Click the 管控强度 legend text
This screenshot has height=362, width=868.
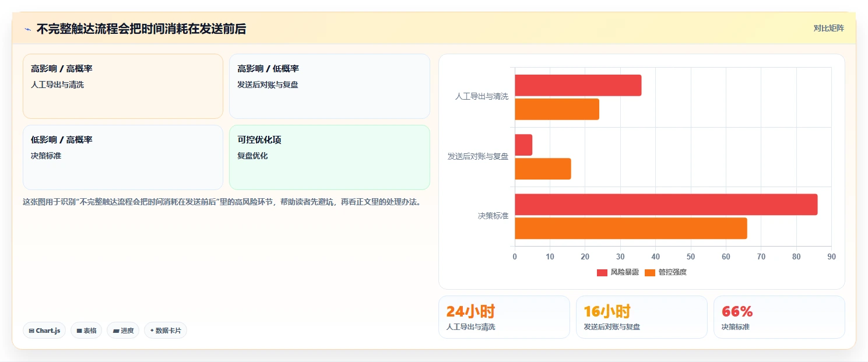click(x=673, y=272)
